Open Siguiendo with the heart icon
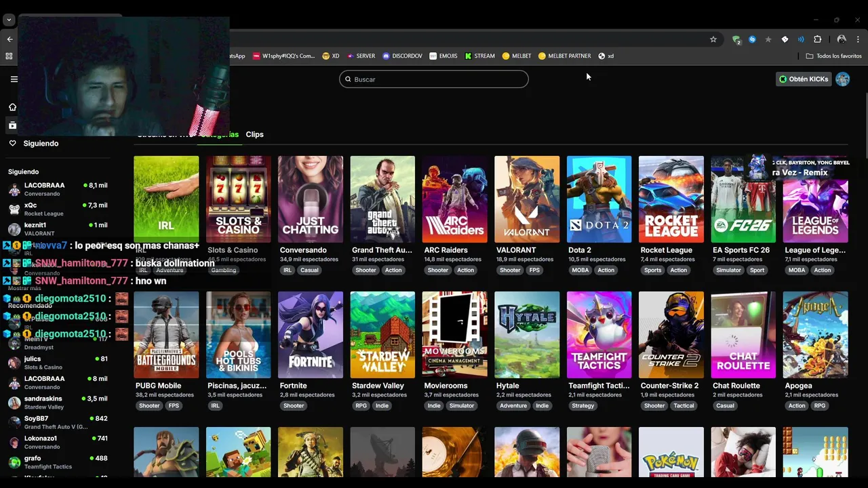This screenshot has width=868, height=488. (12, 144)
